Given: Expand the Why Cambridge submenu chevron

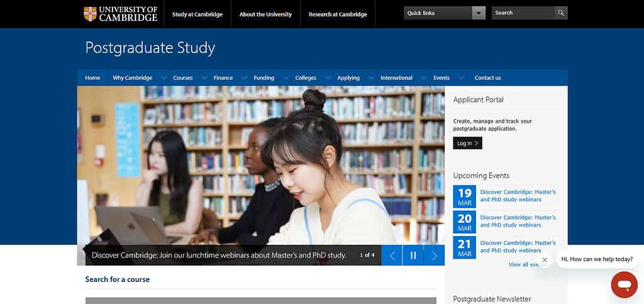Looking at the screenshot, I should pyautogui.click(x=164, y=77).
